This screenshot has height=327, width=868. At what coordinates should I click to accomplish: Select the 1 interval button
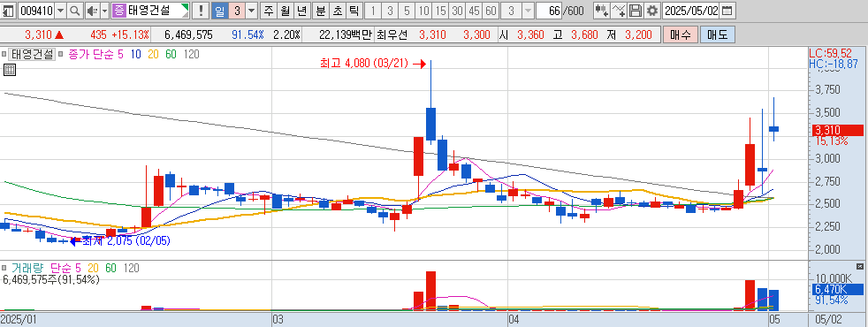coord(374,10)
